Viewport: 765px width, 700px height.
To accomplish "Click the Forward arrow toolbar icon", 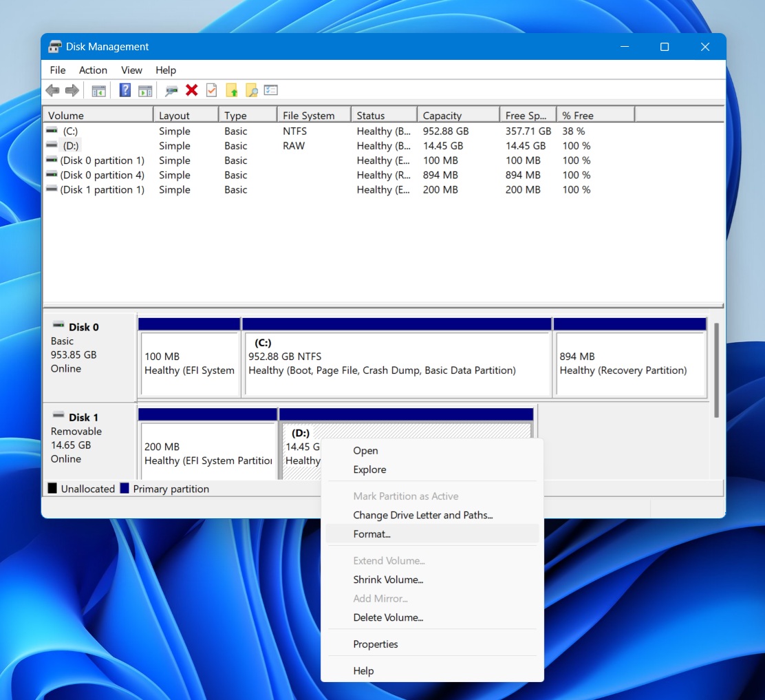I will 72,90.
